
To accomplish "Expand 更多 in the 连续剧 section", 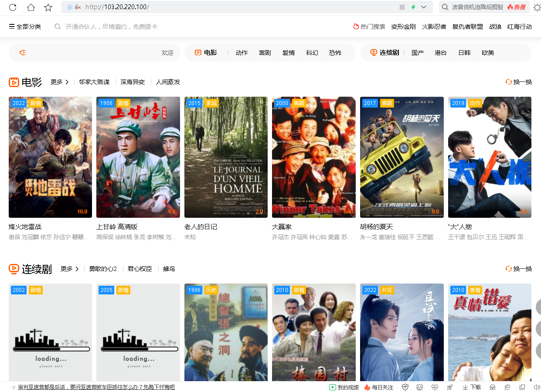I will point(70,269).
